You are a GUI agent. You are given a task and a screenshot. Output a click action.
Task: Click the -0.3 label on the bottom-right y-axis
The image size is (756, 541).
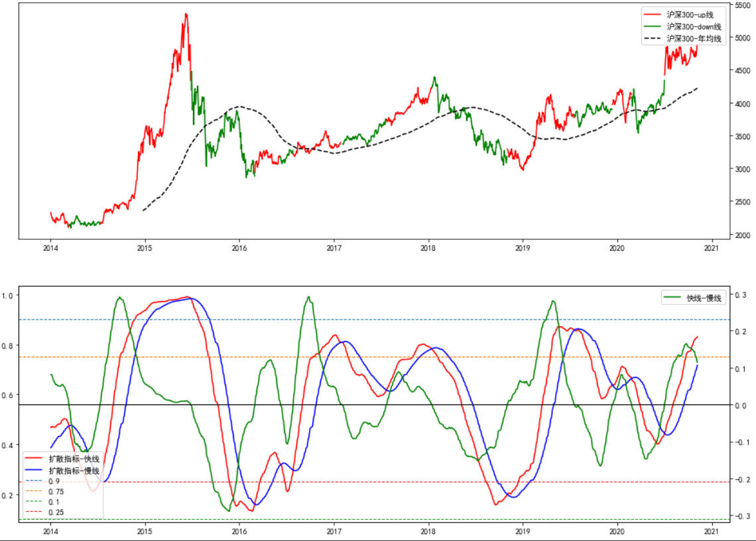click(742, 516)
